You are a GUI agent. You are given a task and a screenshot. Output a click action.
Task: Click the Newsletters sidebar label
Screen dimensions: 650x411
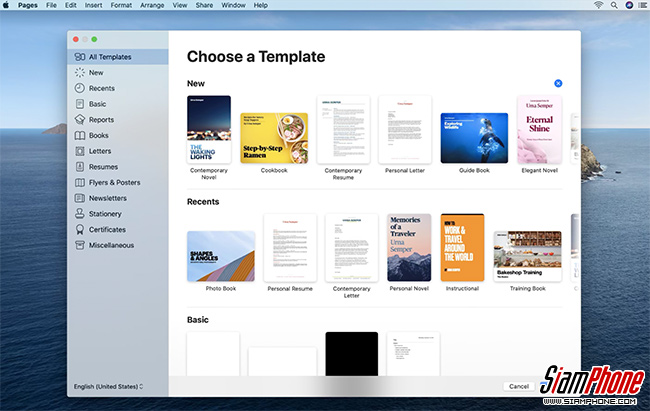pyautogui.click(x=108, y=198)
